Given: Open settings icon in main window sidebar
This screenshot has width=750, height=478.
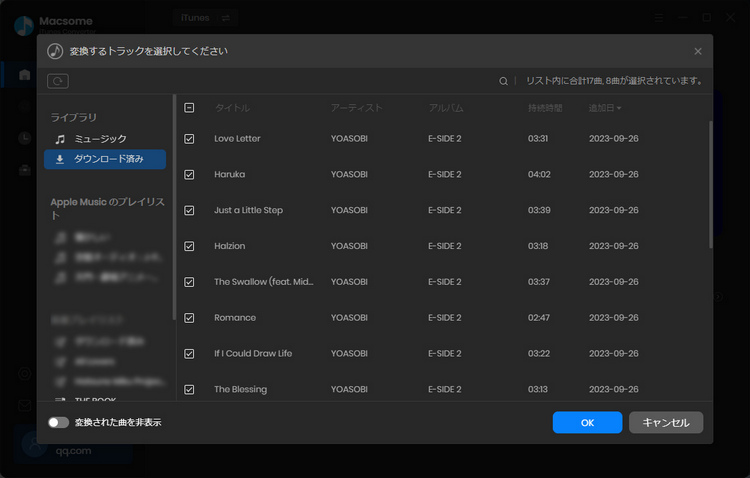Looking at the screenshot, I should [x=24, y=374].
